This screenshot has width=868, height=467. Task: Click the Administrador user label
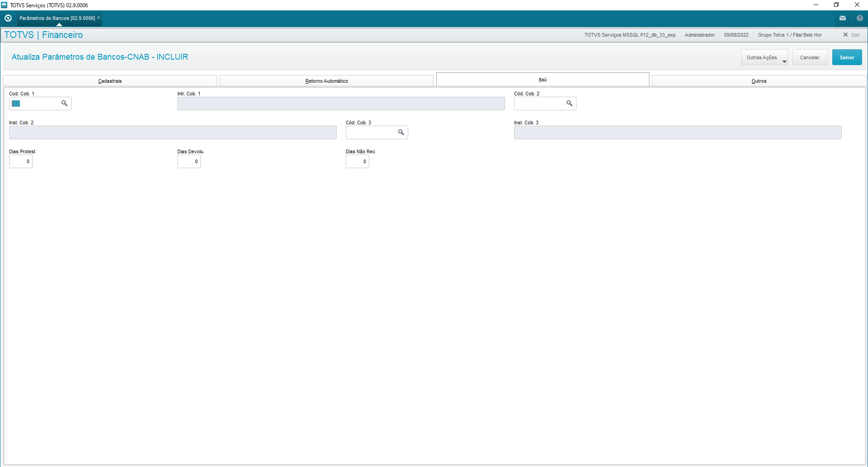[700, 35]
